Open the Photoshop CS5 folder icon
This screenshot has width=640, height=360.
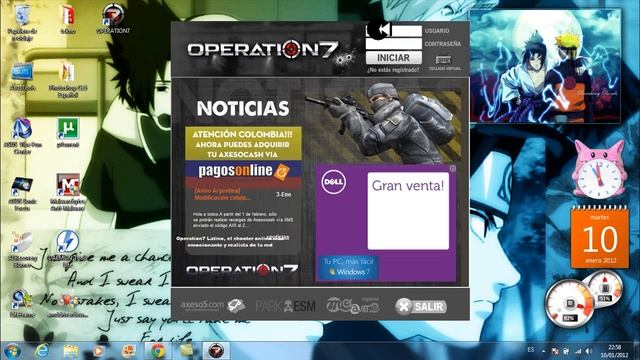(67, 73)
